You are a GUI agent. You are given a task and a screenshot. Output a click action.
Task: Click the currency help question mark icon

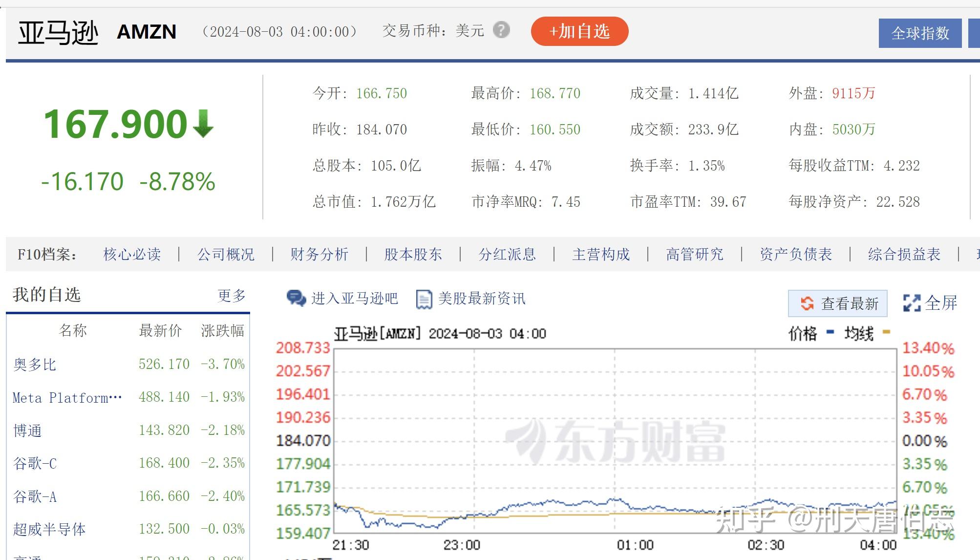coord(501,30)
